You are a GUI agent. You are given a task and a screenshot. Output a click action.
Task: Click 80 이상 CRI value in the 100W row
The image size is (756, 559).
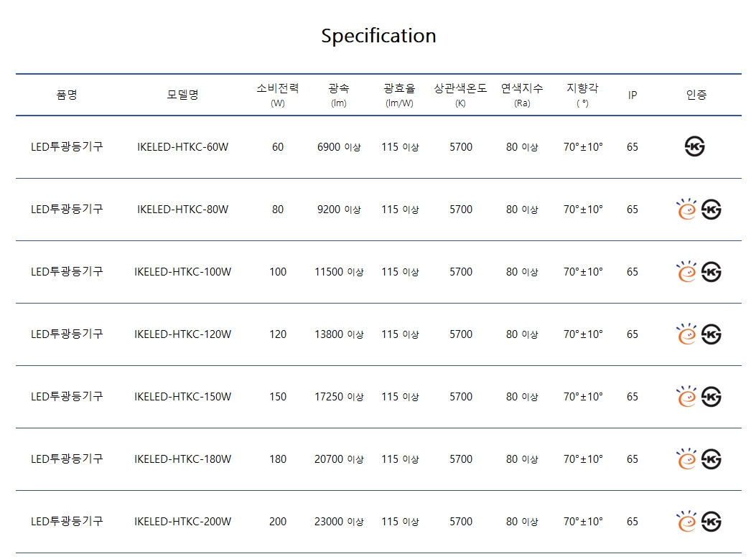click(x=522, y=272)
